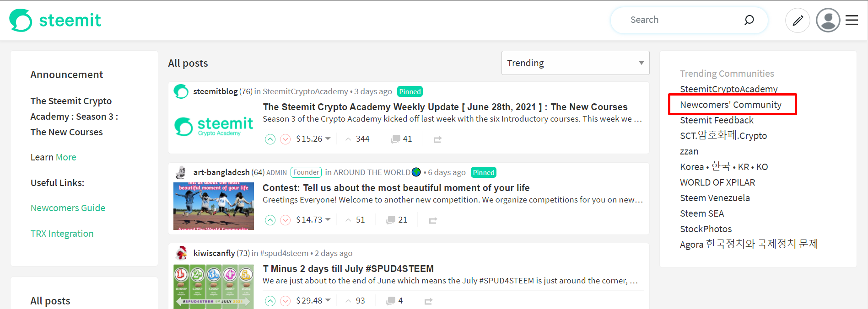Screen dimensions: 868x309
Task: Resteem the T Minus 2 days post
Action: click(x=428, y=301)
